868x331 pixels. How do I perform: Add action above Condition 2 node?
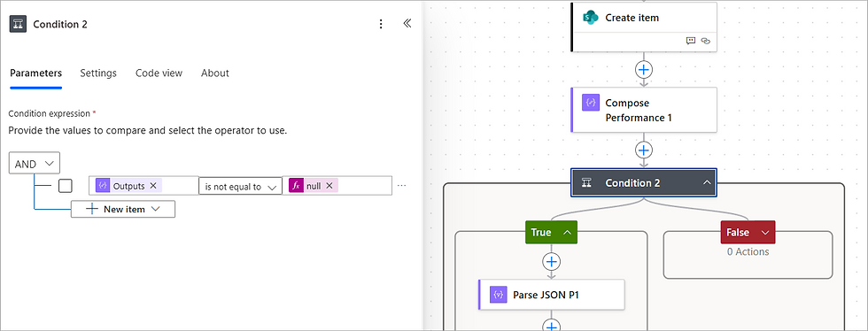[643, 150]
